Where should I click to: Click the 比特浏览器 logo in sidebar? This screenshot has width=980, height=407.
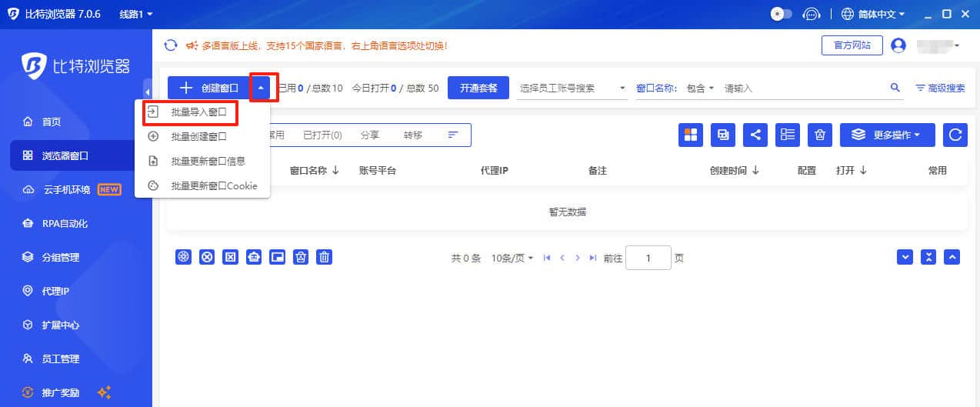[75, 65]
